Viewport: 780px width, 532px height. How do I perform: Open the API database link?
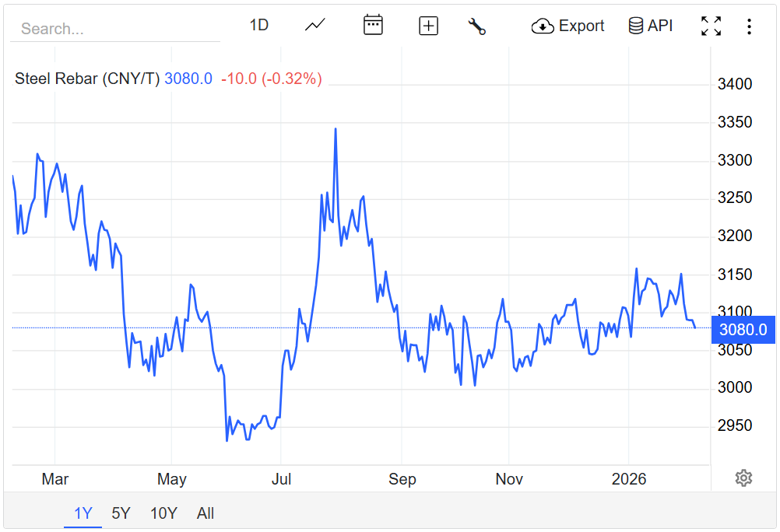[x=650, y=26]
